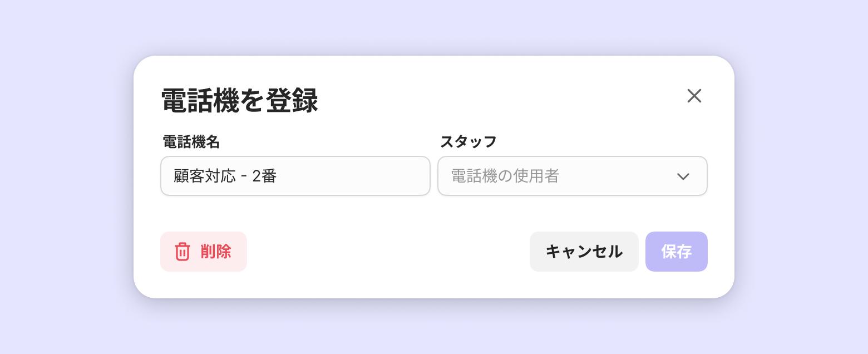Click the 削除 text label
The height and width of the screenshot is (354, 868).
point(216,252)
